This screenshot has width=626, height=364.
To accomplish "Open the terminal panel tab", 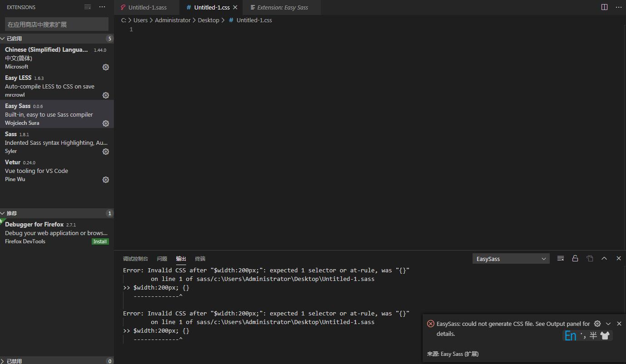I will [200, 259].
